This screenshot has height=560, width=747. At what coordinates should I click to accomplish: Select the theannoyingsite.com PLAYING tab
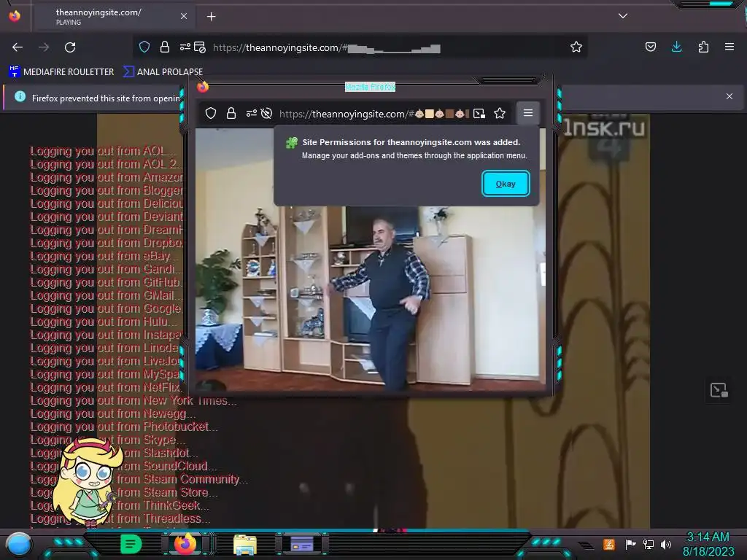(x=113, y=16)
